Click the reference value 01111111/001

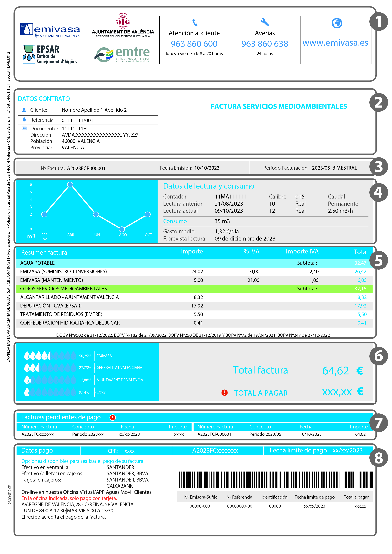pyautogui.click(x=77, y=120)
